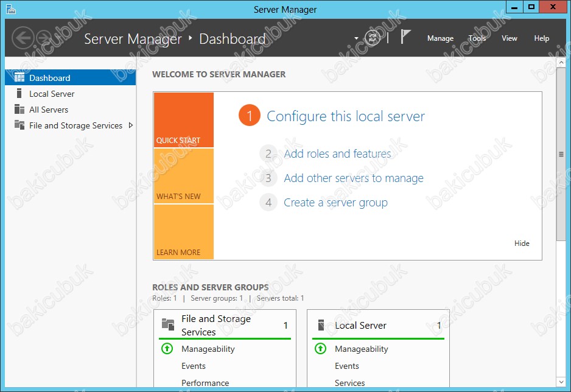
Task: Click Services in Local Server tile
Action: 349,383
